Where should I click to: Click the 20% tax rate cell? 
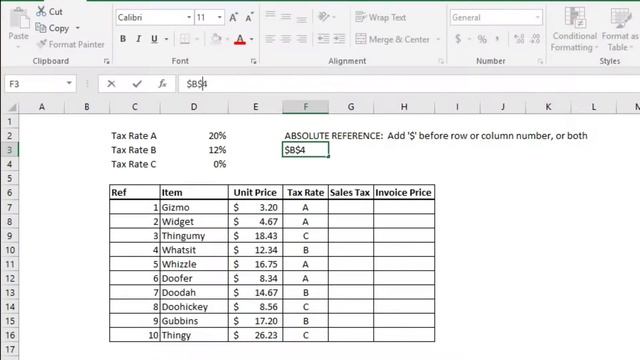(x=194, y=136)
